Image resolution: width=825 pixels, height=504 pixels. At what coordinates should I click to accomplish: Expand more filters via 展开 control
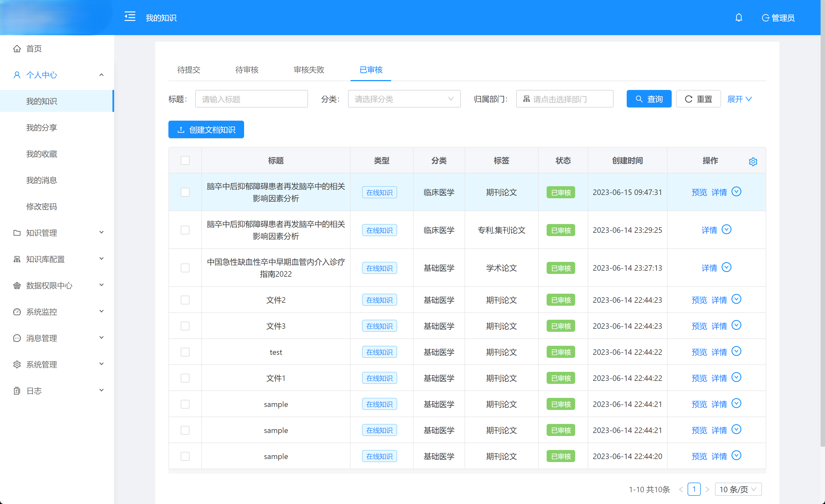[x=739, y=99]
